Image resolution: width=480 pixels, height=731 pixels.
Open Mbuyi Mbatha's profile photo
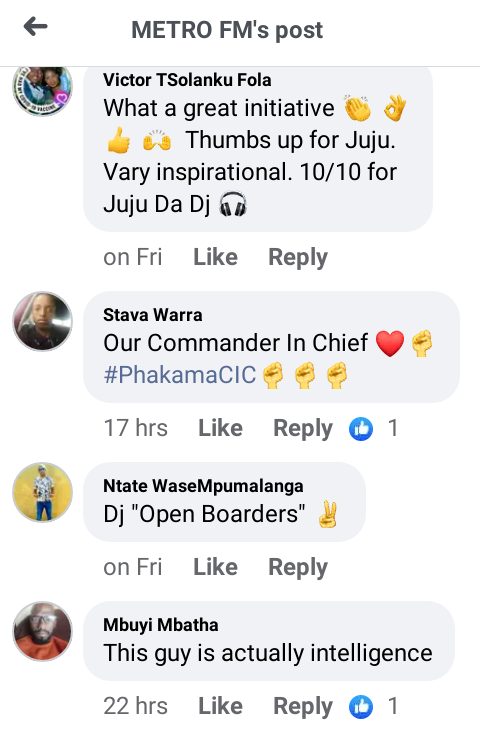[42, 631]
